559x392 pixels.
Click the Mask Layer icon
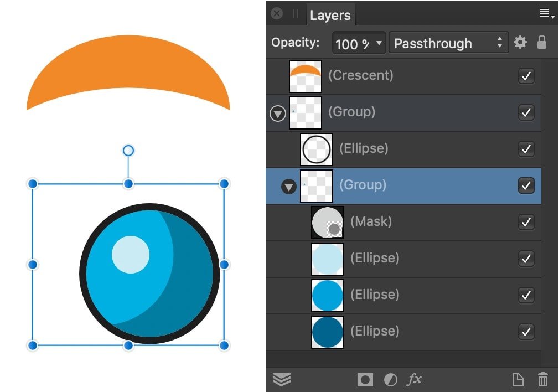click(x=365, y=379)
